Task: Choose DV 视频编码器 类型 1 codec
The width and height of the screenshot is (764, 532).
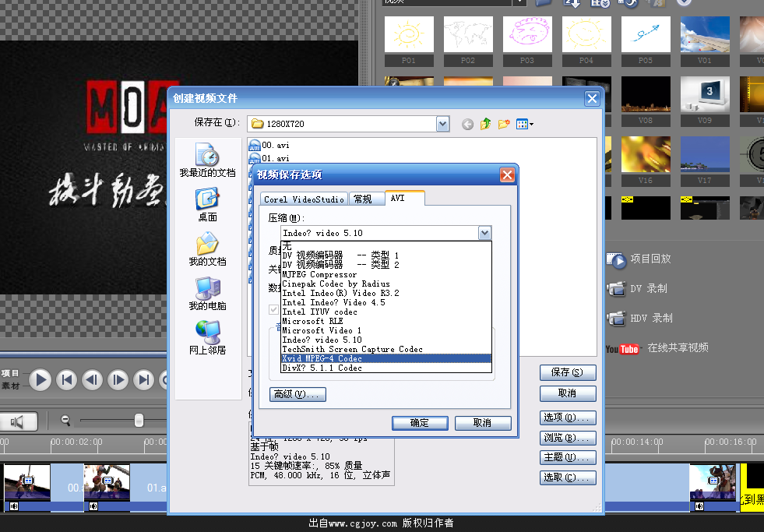Action: pyautogui.click(x=386, y=255)
